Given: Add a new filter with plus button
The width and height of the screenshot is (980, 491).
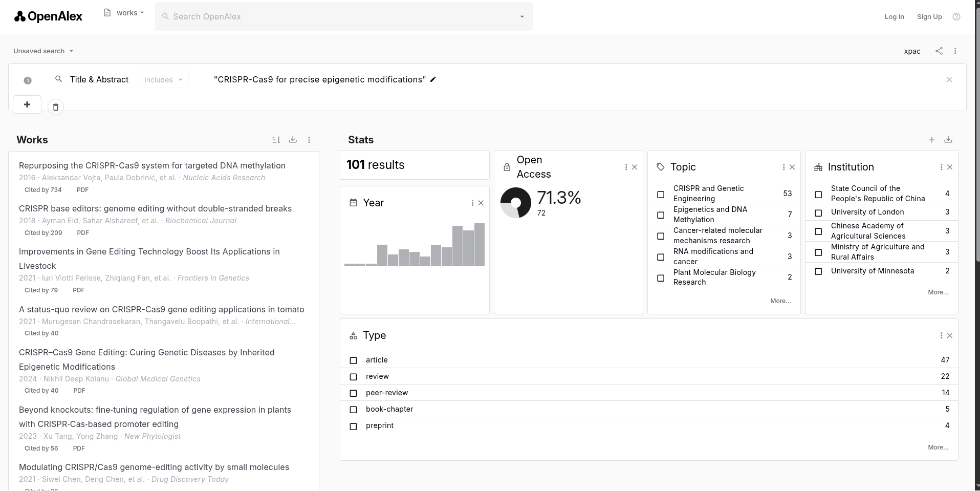Looking at the screenshot, I should tap(27, 104).
